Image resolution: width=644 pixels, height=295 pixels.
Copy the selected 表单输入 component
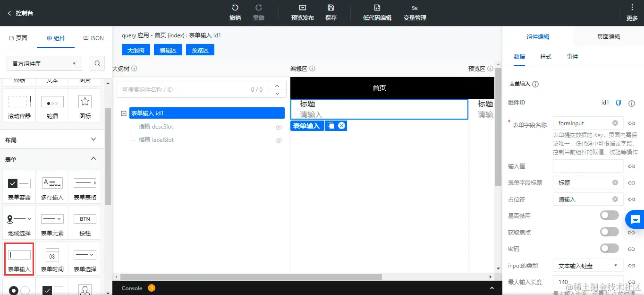(331, 125)
